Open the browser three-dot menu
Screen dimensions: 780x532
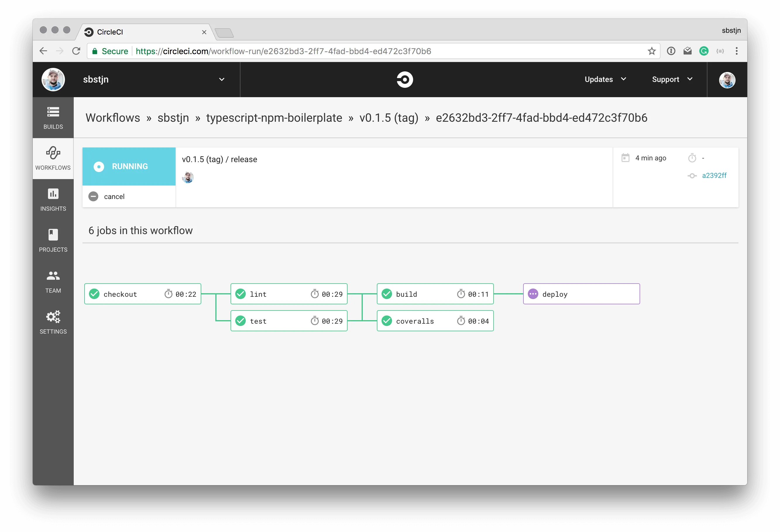(736, 51)
